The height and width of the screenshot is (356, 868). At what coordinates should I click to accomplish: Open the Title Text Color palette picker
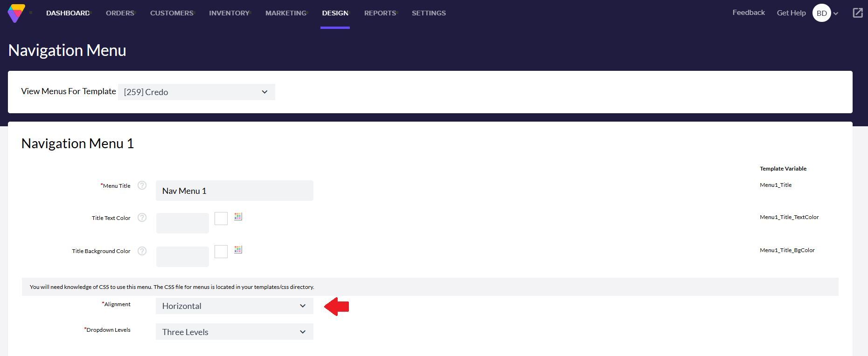[x=238, y=217]
